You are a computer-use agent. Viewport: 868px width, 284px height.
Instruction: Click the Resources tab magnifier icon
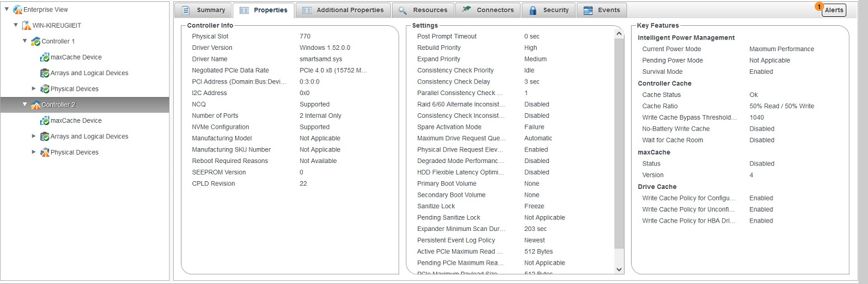point(402,10)
